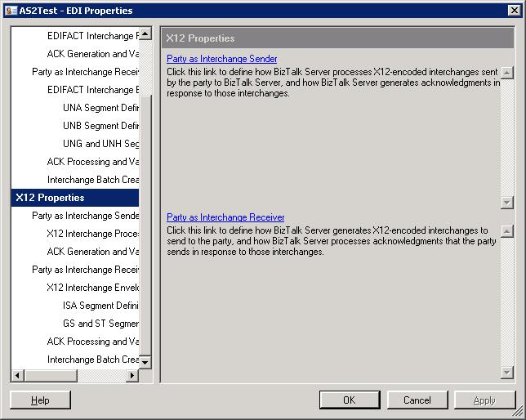Click Receiver description scroll up arrow
This screenshot has width=526, height=420.
(507, 231)
